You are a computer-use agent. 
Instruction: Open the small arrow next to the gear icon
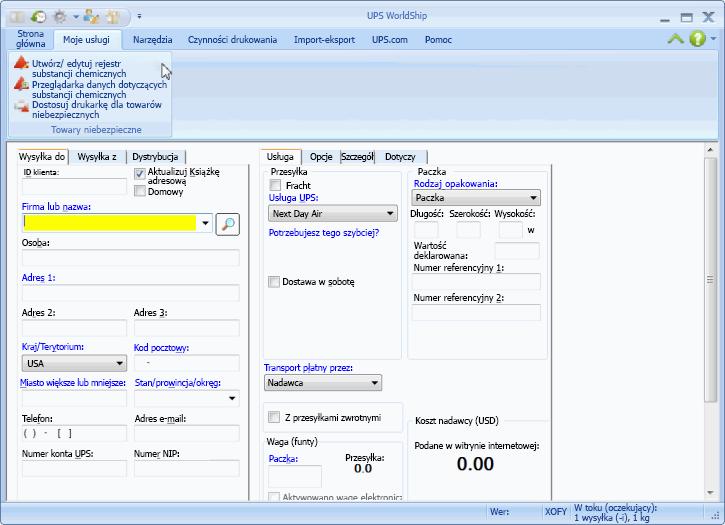(75, 17)
